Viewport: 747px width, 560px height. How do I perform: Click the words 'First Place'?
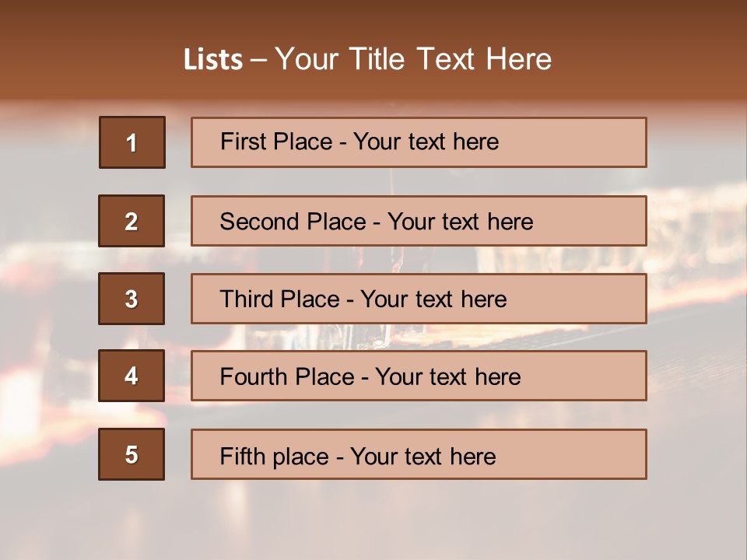pyautogui.click(x=276, y=142)
